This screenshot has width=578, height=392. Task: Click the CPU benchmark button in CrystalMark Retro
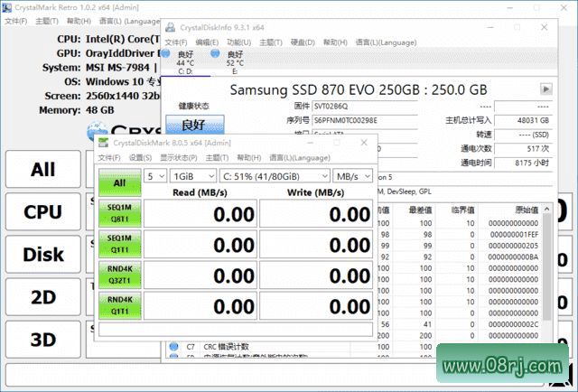(42, 212)
